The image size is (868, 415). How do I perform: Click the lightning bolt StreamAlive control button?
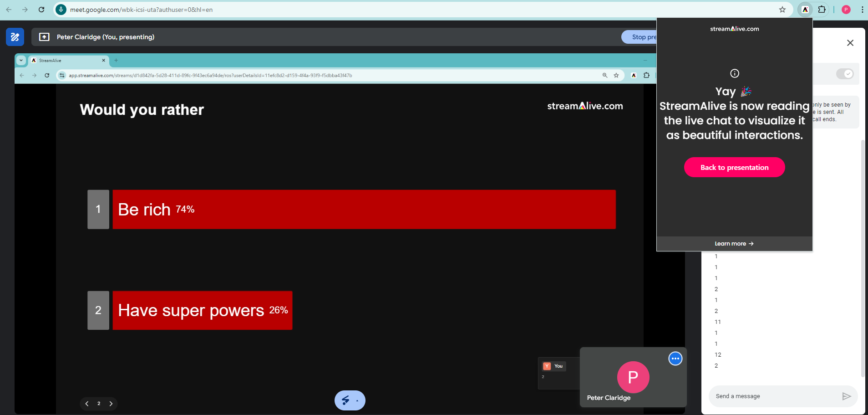[345, 400]
